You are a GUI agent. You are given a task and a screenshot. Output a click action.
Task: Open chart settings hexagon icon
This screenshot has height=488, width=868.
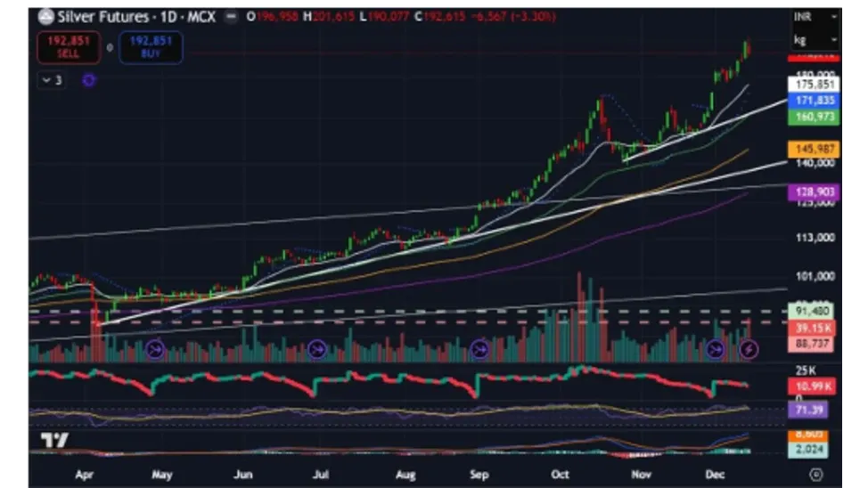(x=815, y=475)
